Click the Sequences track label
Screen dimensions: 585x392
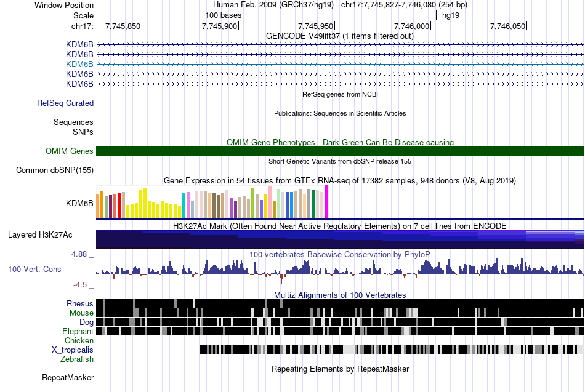(x=73, y=122)
